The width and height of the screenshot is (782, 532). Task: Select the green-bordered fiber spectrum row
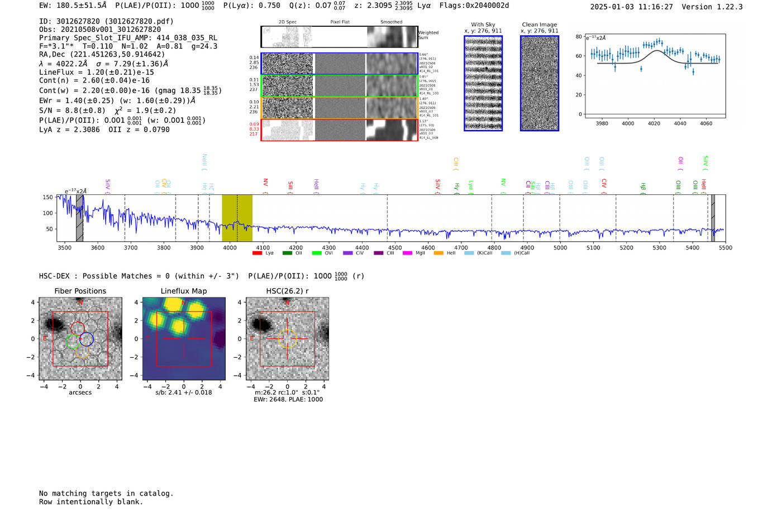[339, 86]
